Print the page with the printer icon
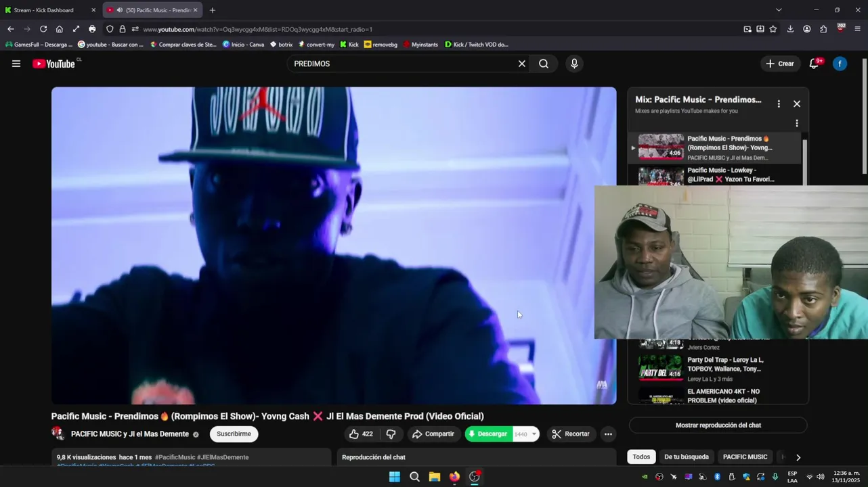Viewport: 868px width, 487px height. point(92,29)
